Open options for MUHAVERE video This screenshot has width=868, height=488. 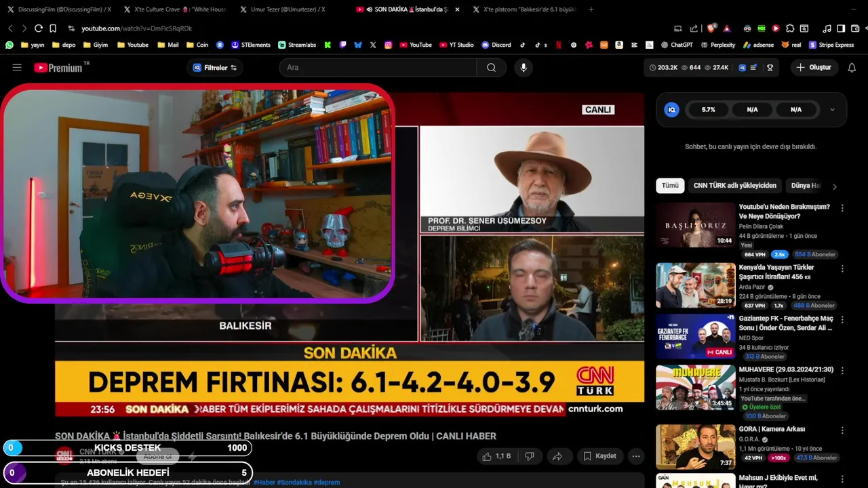pos(842,371)
